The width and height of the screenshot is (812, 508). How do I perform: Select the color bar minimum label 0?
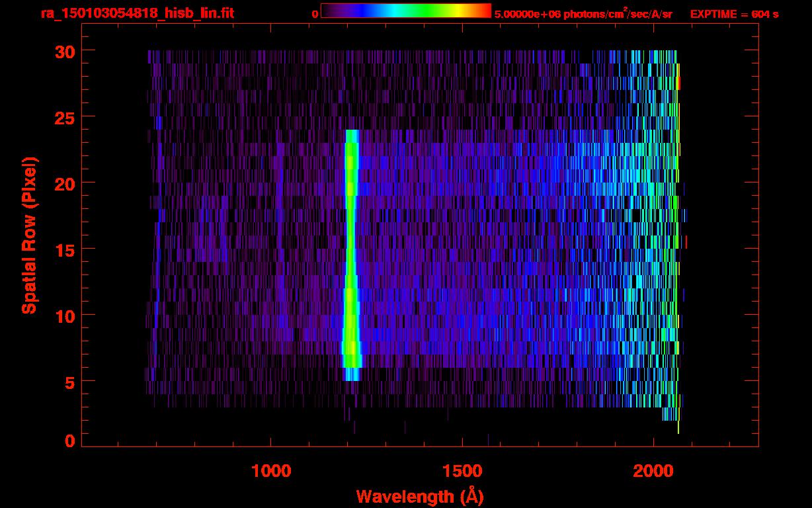(315, 14)
